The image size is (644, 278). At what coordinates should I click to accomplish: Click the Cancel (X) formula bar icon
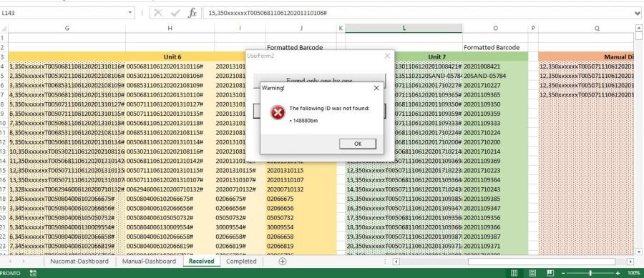point(157,13)
